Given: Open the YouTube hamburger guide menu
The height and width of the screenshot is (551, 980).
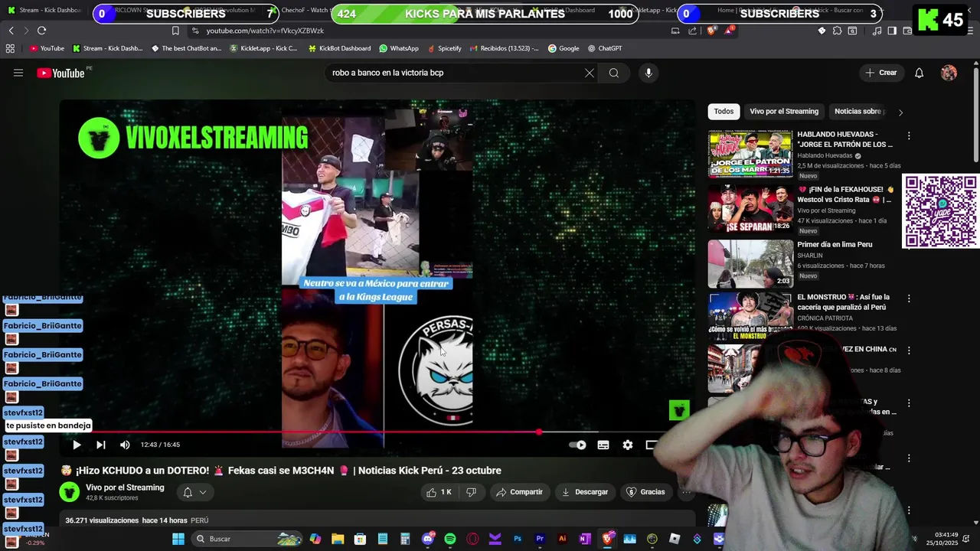Looking at the screenshot, I should [18, 73].
